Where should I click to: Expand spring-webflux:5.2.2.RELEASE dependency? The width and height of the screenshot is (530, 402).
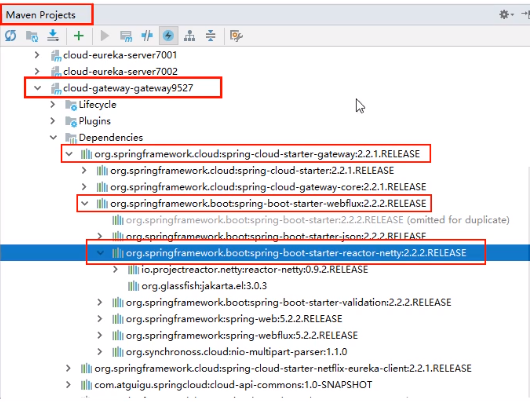click(100, 335)
